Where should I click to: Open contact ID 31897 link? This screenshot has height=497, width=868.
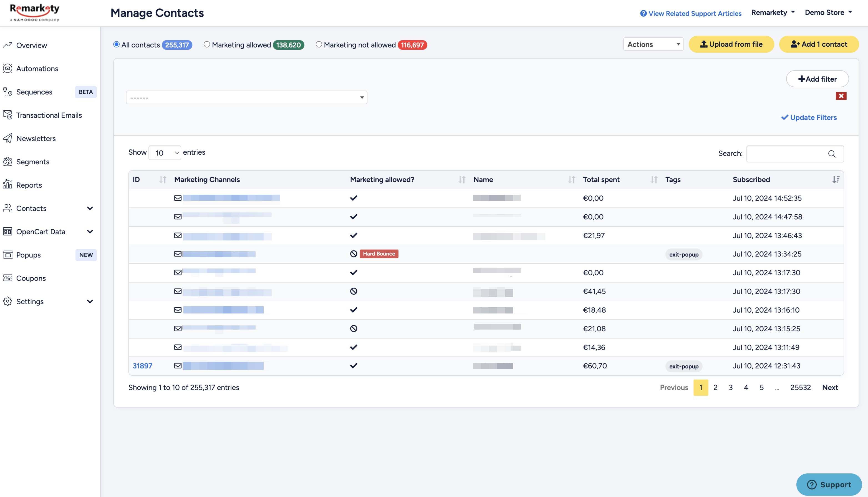tap(143, 366)
